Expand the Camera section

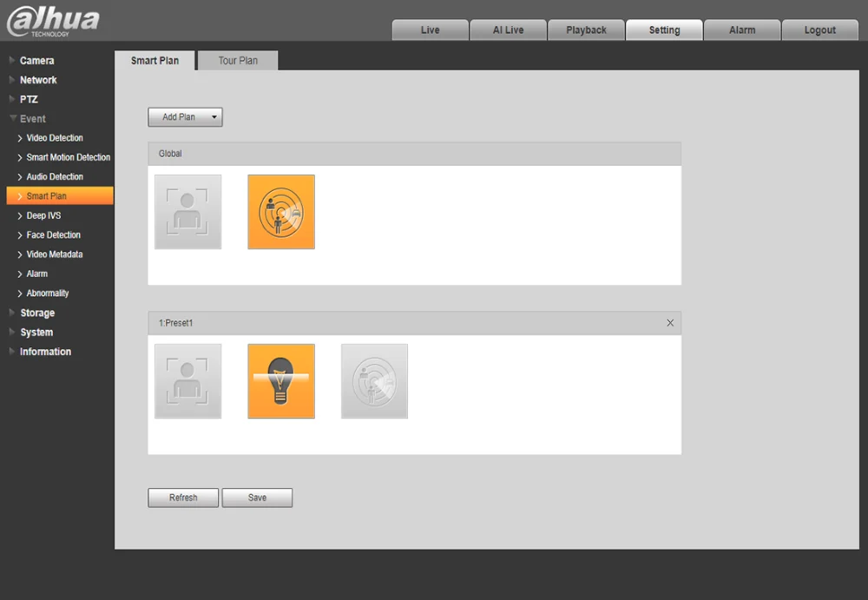pyautogui.click(x=36, y=61)
